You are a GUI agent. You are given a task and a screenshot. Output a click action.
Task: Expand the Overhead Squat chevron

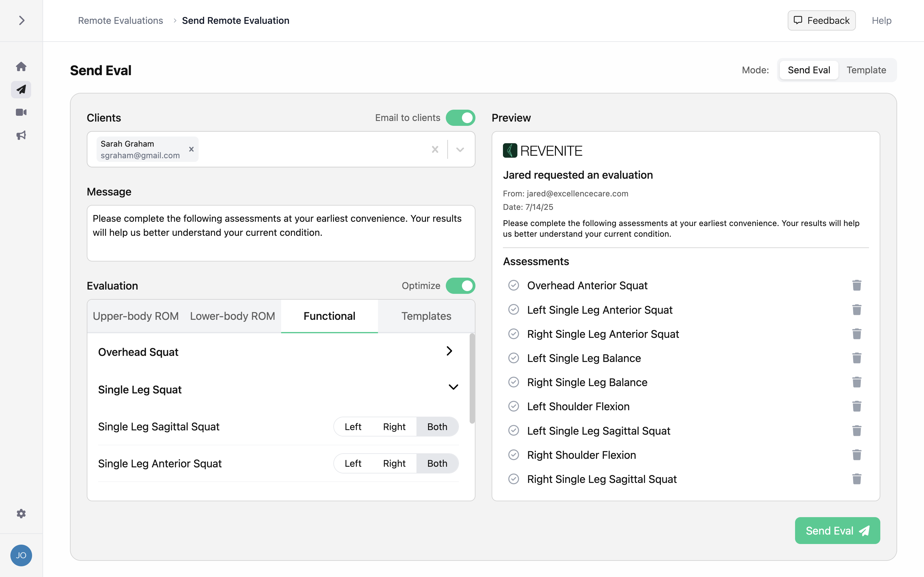point(449,351)
